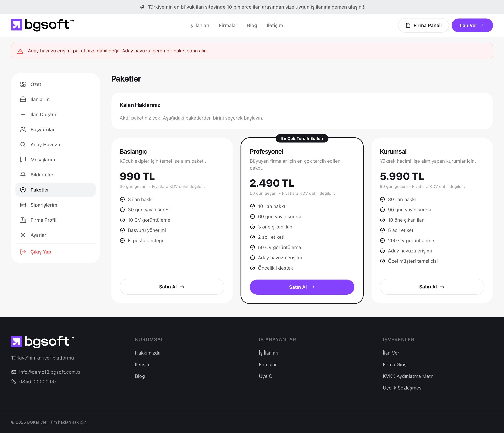Buy the Başlangıç package with Satın Al
This screenshot has width=504, height=433.
tap(172, 287)
